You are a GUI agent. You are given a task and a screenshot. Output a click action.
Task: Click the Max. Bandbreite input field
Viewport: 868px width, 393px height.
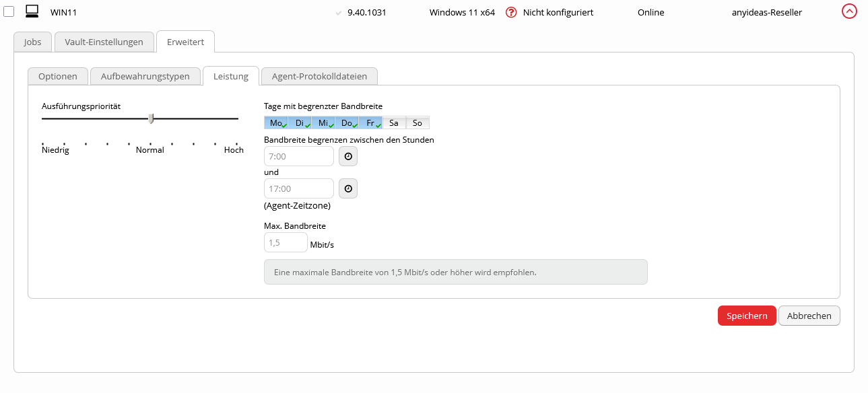click(286, 242)
